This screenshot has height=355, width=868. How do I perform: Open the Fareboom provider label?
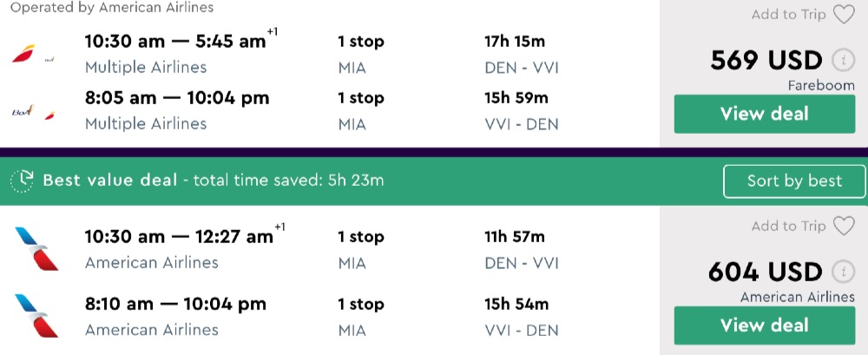pos(821,85)
